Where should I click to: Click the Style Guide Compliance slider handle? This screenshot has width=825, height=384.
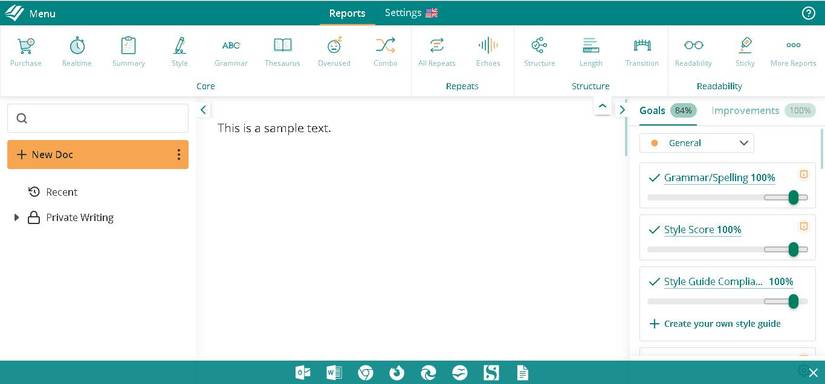[793, 301]
